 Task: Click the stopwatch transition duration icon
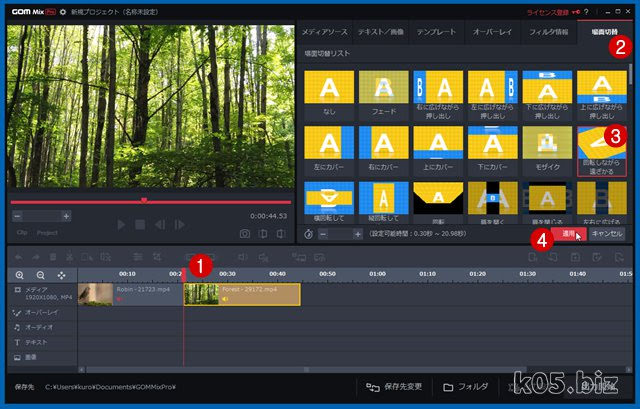(309, 234)
